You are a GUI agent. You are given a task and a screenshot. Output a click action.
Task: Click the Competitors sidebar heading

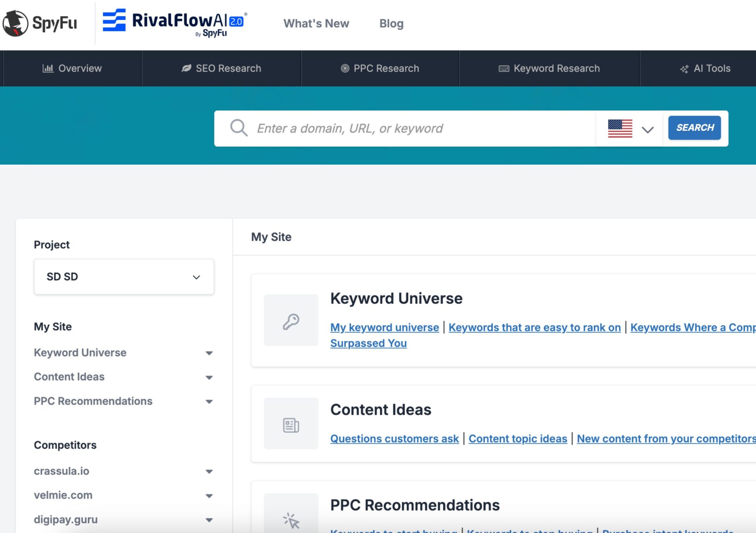(65, 445)
